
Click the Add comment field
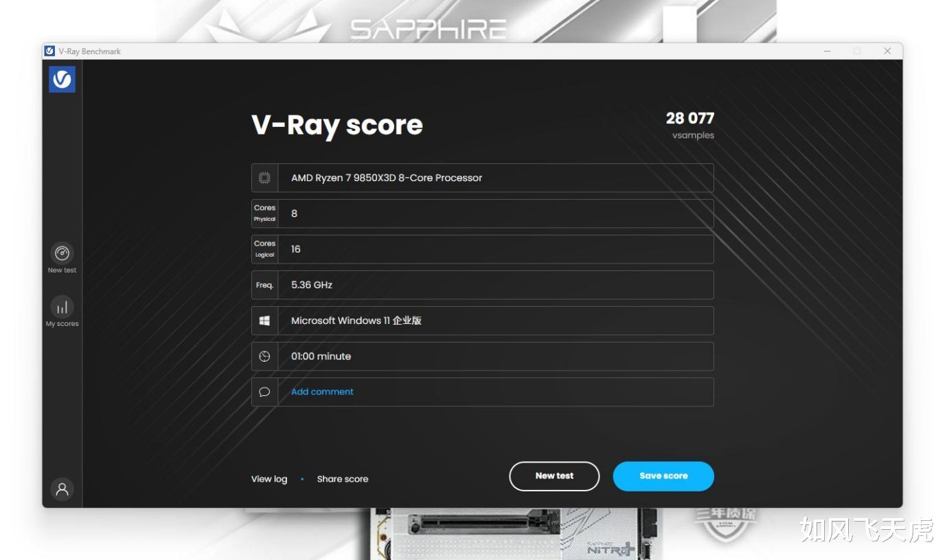(x=482, y=392)
